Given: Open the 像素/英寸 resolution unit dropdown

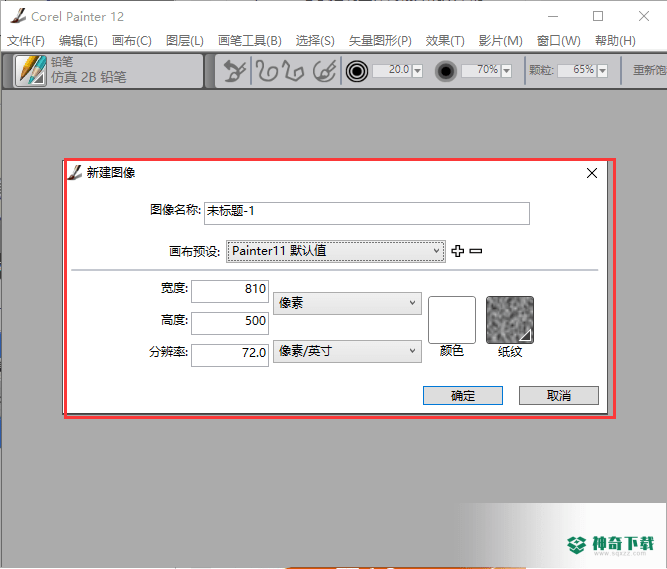Looking at the screenshot, I should point(347,351).
